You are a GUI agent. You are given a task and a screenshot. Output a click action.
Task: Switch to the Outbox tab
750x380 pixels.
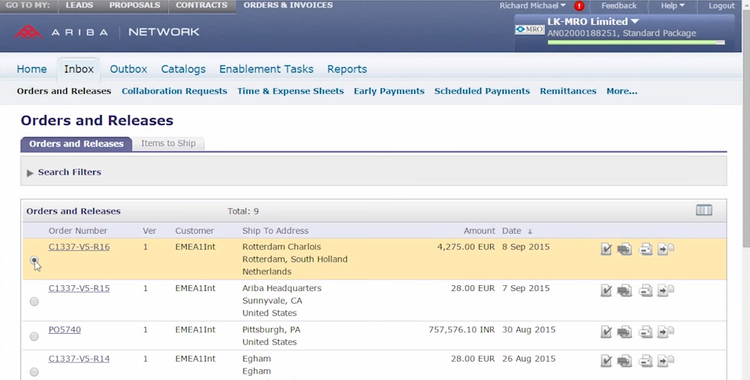(x=129, y=69)
